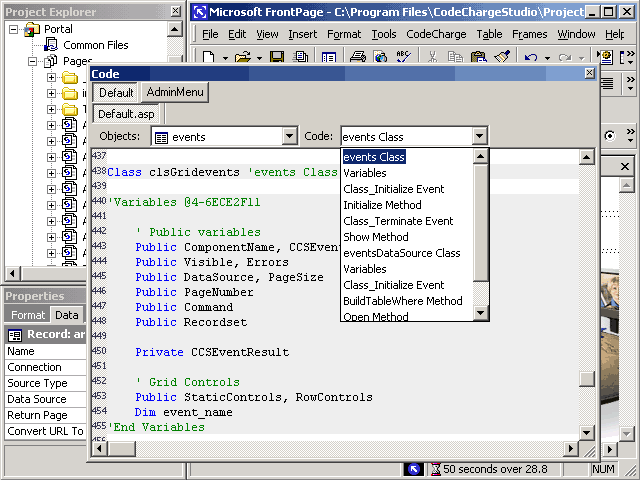Click the Cut scissors icon
640x480 pixels.
click(x=432, y=58)
